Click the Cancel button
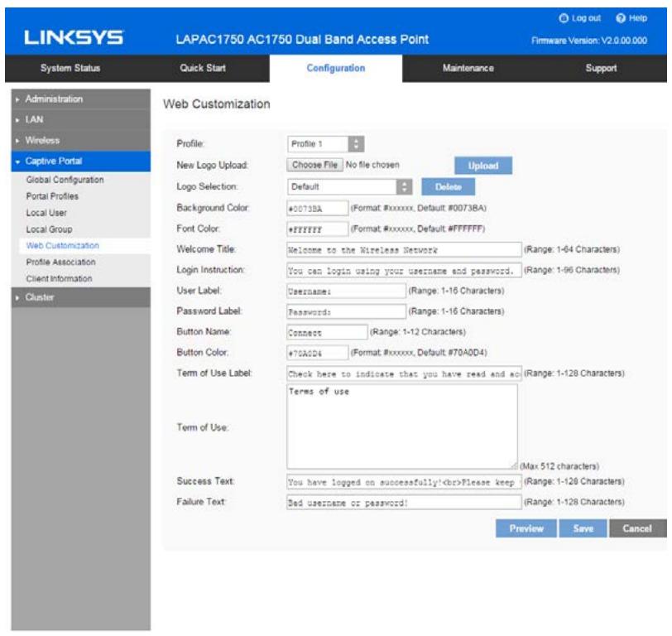 point(638,528)
